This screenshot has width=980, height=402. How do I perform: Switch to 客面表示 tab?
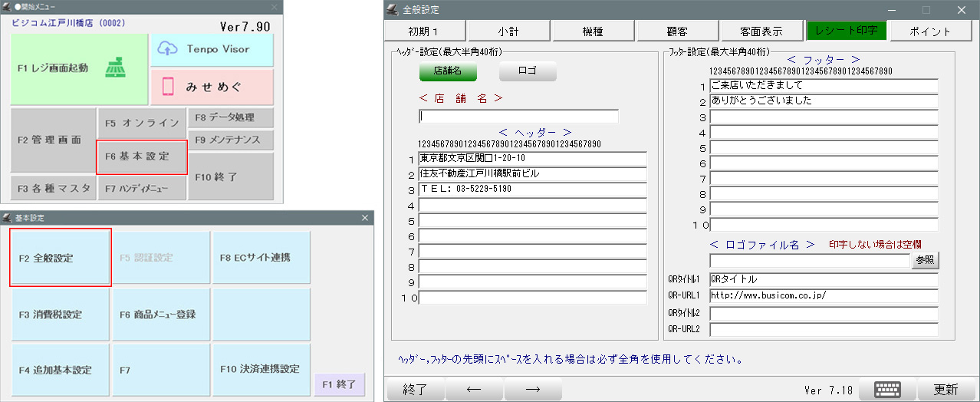(x=761, y=31)
